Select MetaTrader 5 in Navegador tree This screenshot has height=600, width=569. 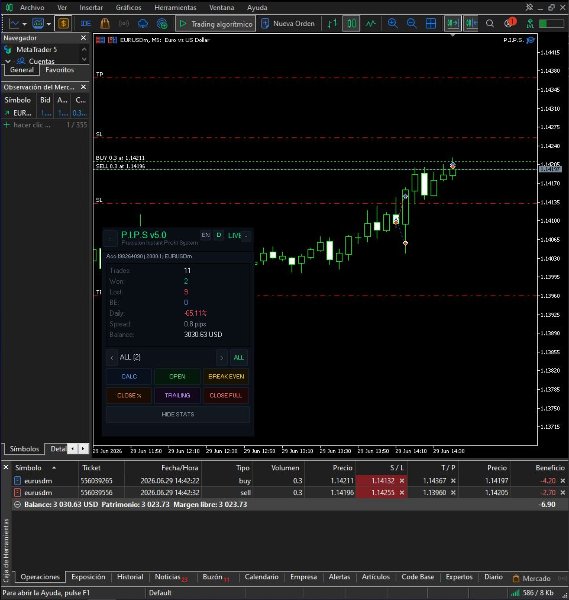click(36, 50)
